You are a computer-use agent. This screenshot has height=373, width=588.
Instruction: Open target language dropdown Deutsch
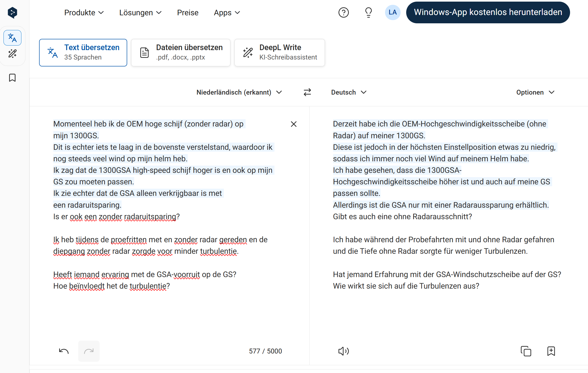pyautogui.click(x=349, y=92)
